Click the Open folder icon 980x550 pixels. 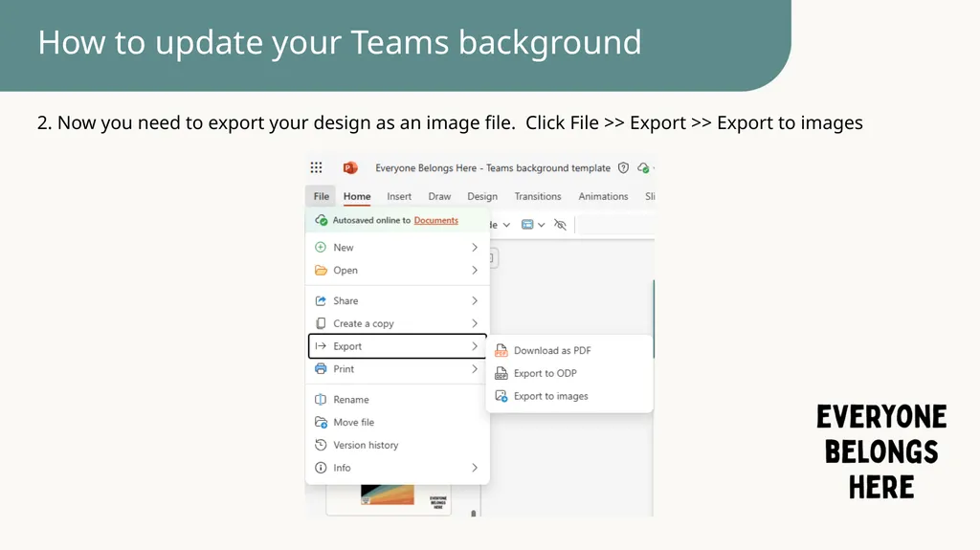pyautogui.click(x=321, y=270)
